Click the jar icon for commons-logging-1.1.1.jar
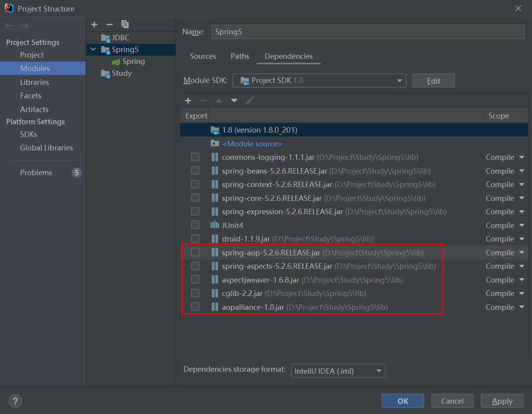This screenshot has height=414, width=532. pos(215,157)
